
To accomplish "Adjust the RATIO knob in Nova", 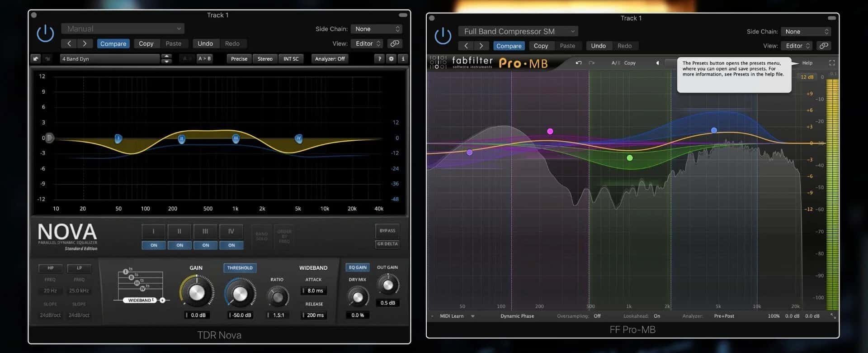I will point(278,297).
